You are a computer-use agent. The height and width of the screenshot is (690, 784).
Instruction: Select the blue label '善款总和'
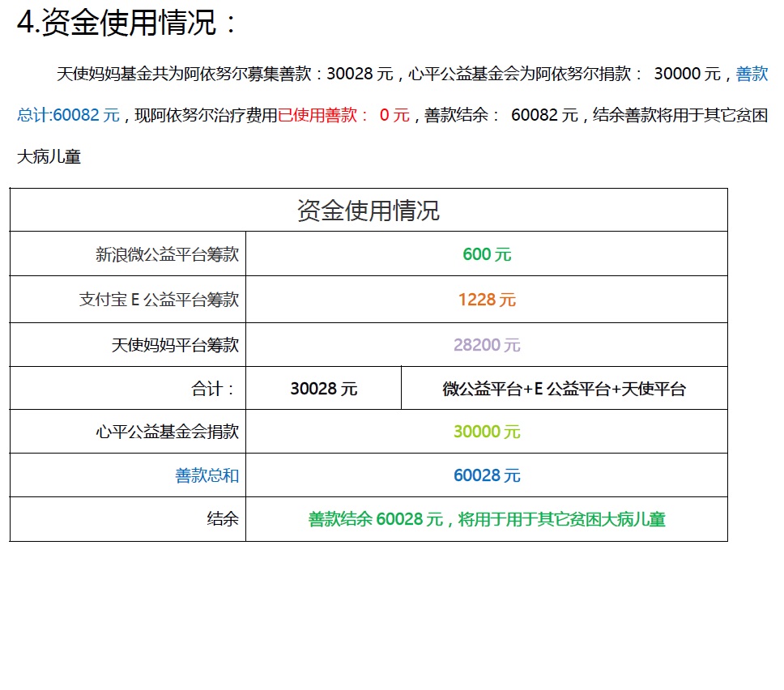tap(207, 475)
